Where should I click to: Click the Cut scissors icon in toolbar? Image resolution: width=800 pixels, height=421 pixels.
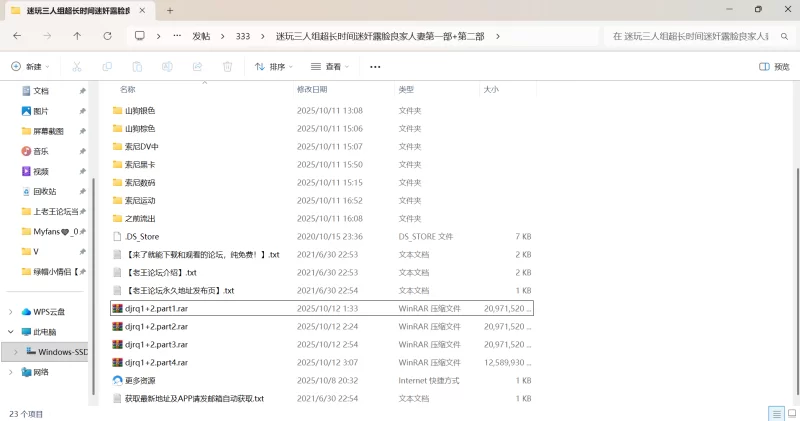pos(76,67)
